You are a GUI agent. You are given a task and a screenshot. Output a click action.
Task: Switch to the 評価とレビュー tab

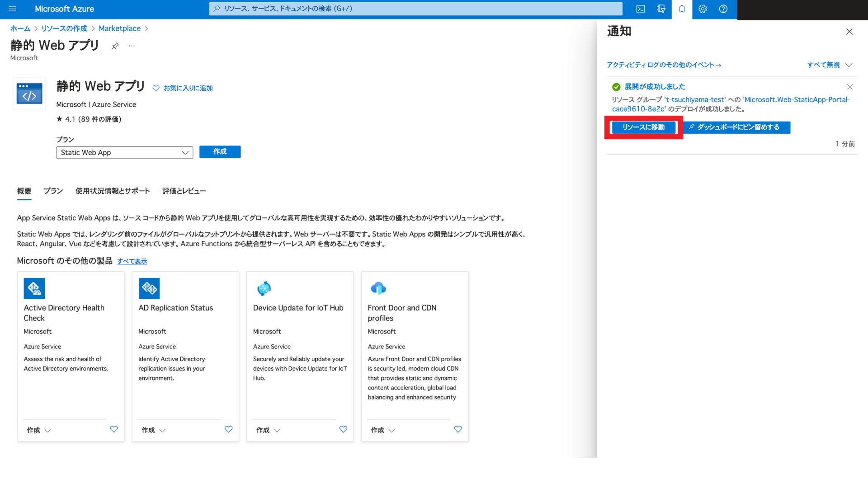tap(184, 191)
